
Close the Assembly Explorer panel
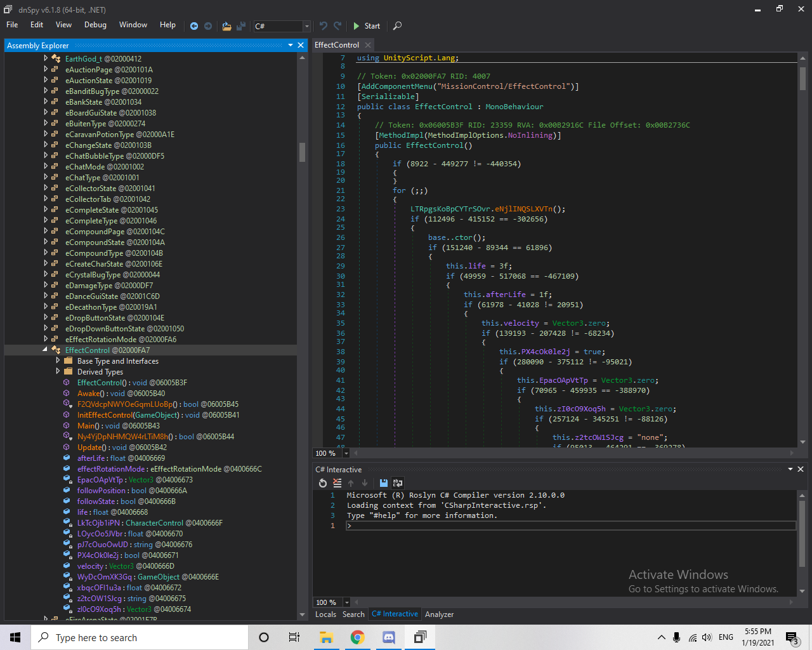pos(301,45)
